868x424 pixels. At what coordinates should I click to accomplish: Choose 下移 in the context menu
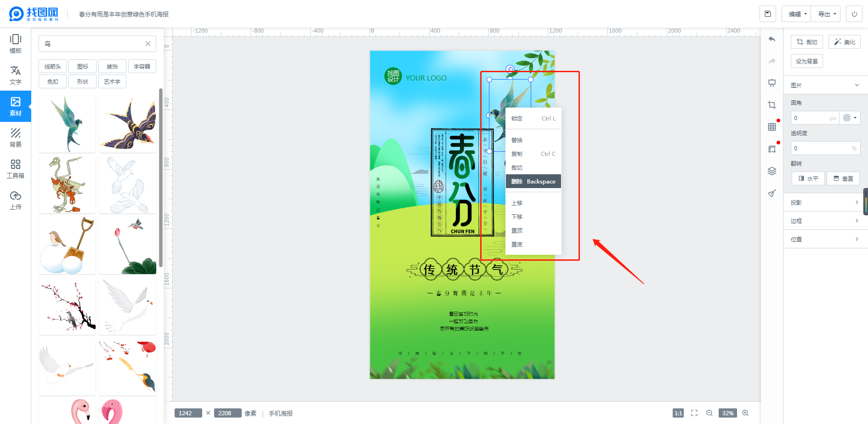pos(533,217)
